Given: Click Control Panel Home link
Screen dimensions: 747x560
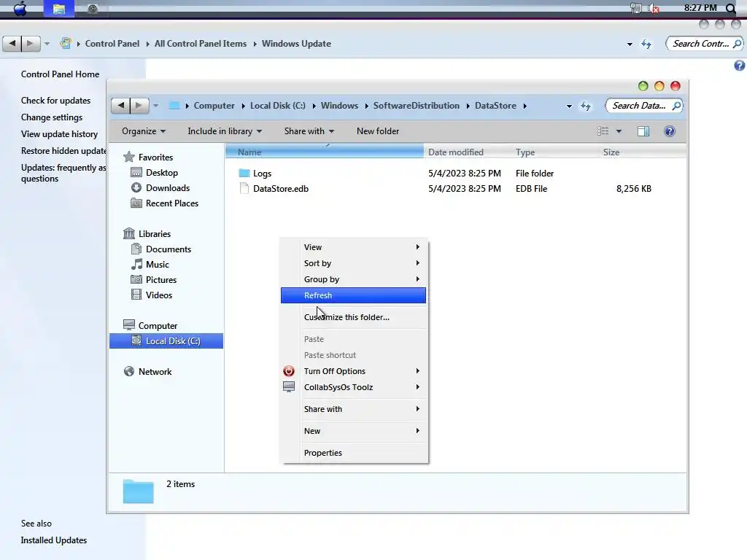Looking at the screenshot, I should (60, 74).
